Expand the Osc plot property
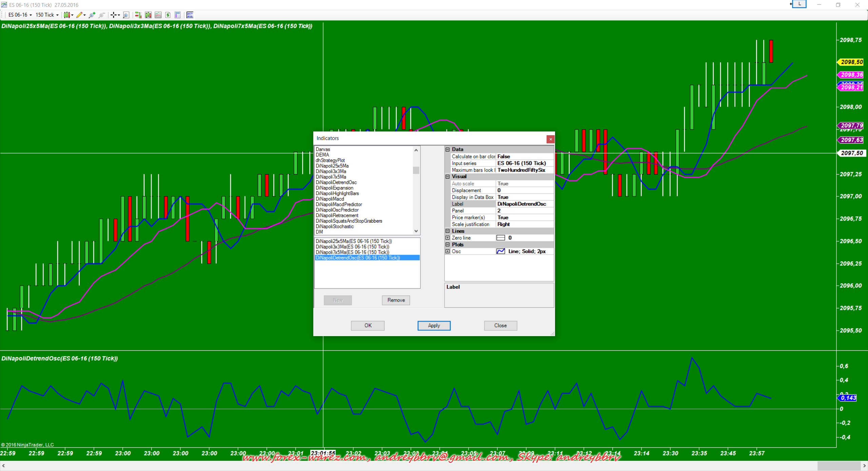This screenshot has width=868, height=471. point(448,251)
